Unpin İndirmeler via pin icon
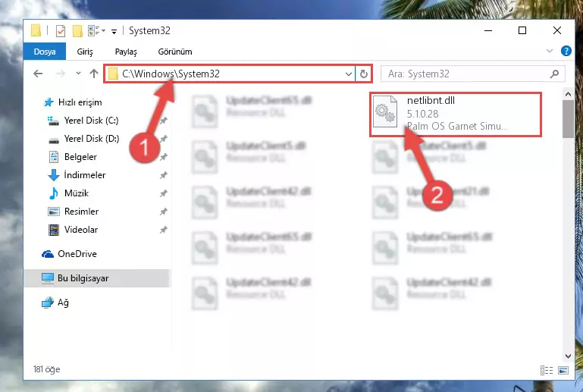Screen dimensions: 583x392 pos(163,175)
